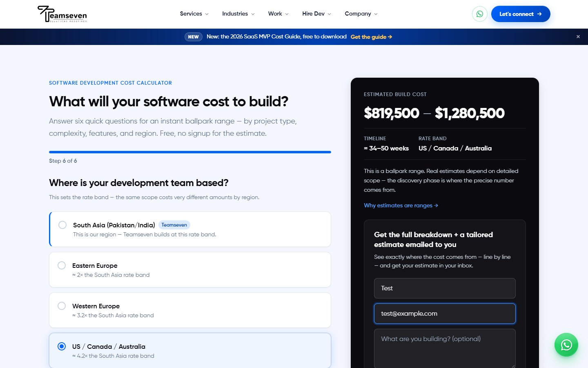The image size is (588, 368).
Task: Open the Hire Dev dropdown menu
Action: 317,14
